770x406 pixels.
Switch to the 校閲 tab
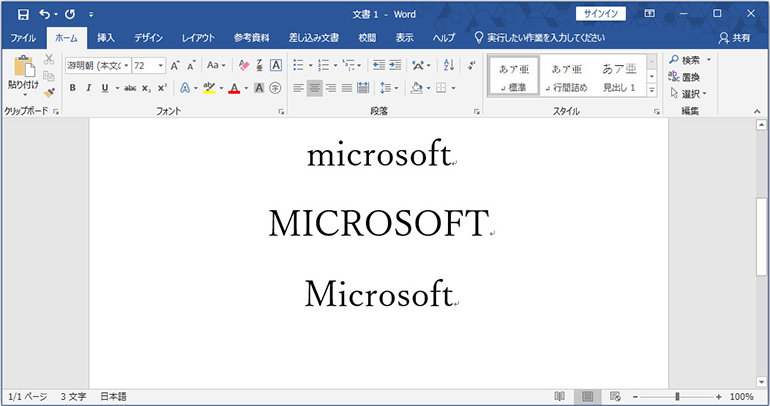point(367,38)
